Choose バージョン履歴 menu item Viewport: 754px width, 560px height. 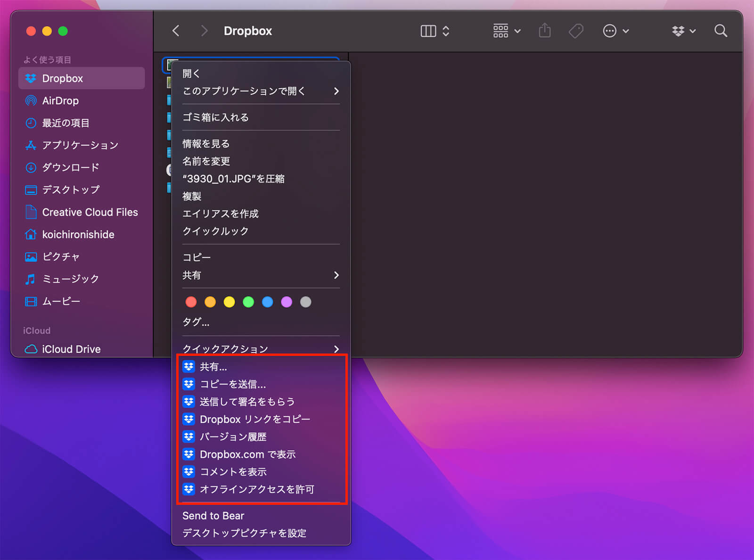261,437
